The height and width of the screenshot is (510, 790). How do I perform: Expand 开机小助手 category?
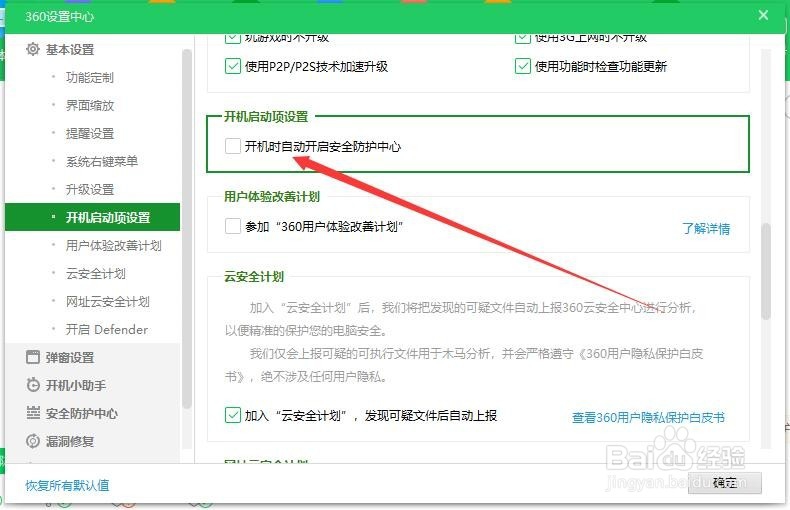point(76,386)
